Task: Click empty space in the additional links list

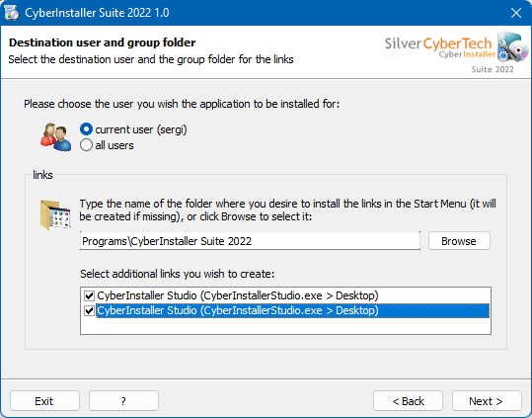Action: 285,326
